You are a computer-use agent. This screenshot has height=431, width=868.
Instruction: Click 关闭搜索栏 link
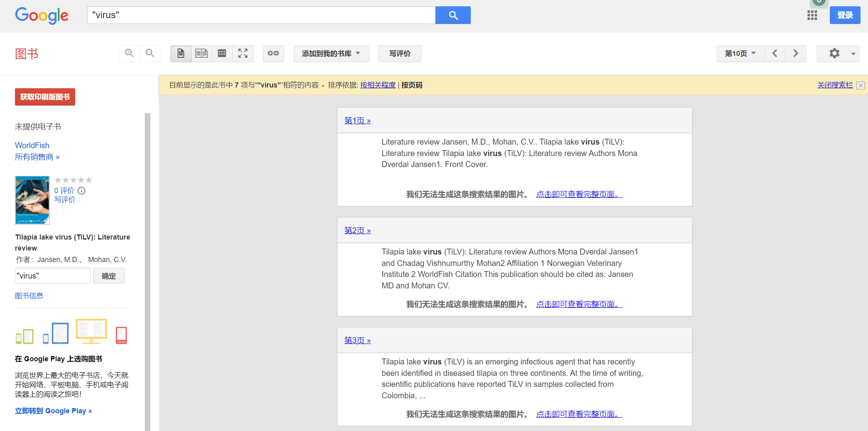coord(835,85)
